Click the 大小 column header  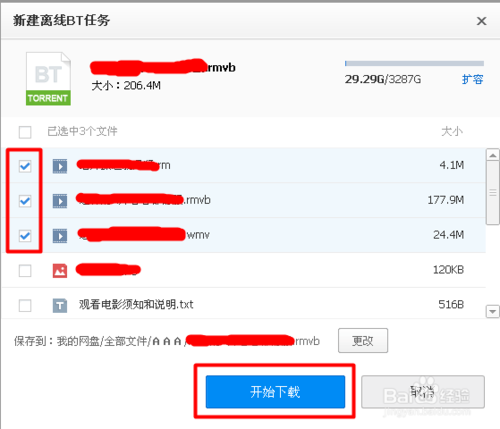coord(452,131)
